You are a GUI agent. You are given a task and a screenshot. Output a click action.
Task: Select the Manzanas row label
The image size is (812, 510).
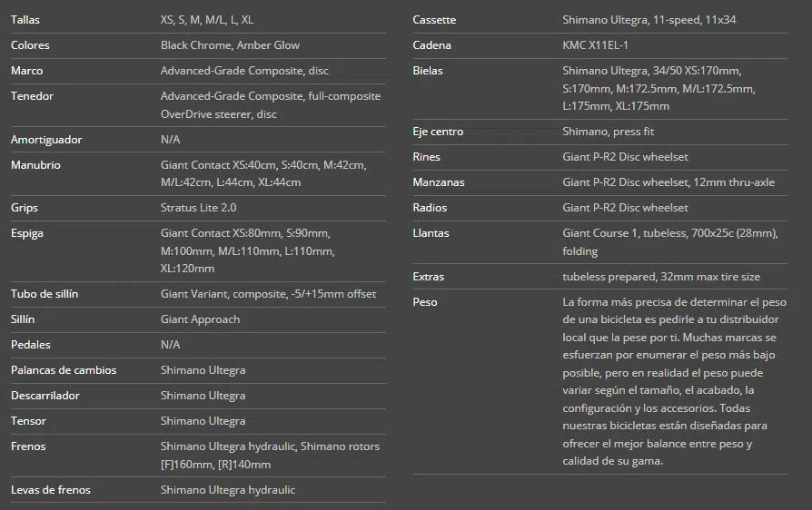point(439,182)
